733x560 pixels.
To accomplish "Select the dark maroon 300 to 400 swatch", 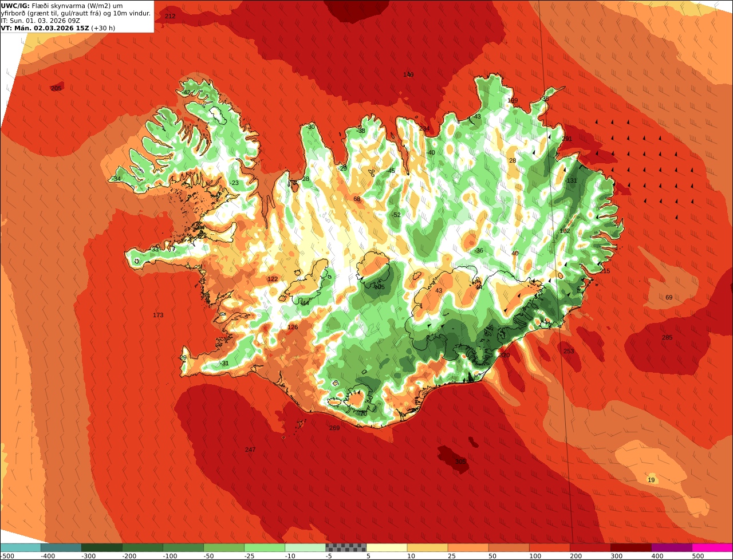I will (x=630, y=547).
